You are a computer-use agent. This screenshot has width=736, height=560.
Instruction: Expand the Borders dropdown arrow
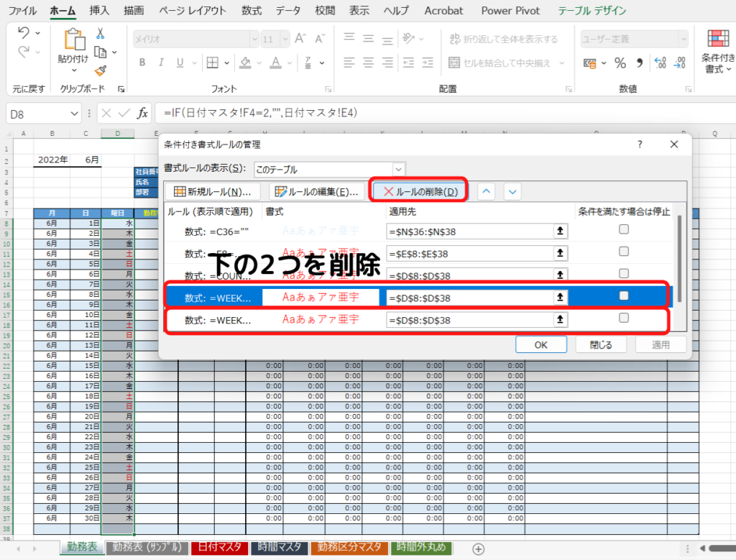[226, 63]
